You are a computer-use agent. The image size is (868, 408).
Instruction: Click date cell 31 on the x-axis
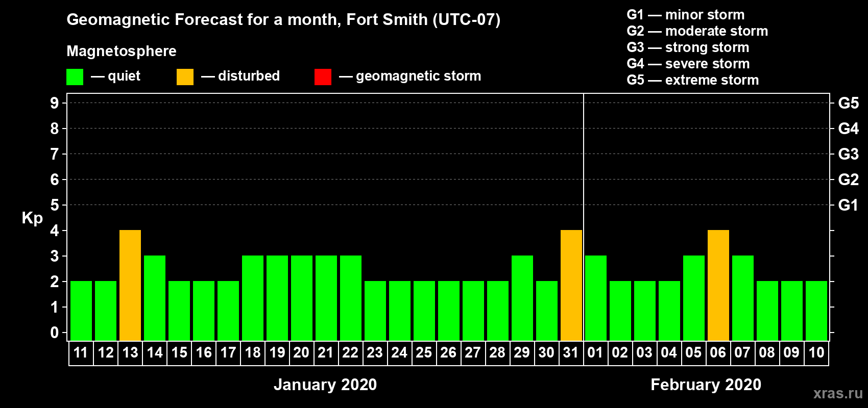pos(571,353)
